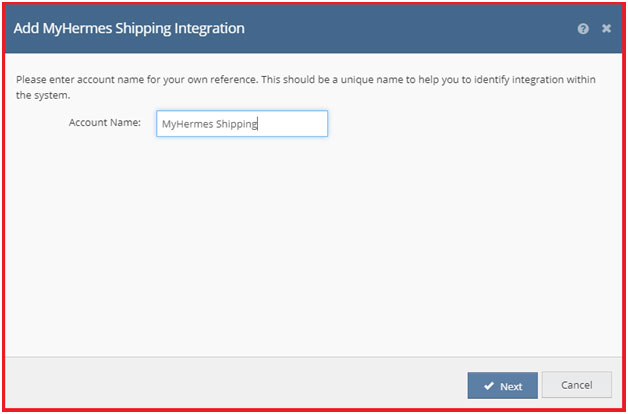This screenshot has width=628, height=414.
Task: Click the word 'Next' on the button
Action: click(x=511, y=386)
